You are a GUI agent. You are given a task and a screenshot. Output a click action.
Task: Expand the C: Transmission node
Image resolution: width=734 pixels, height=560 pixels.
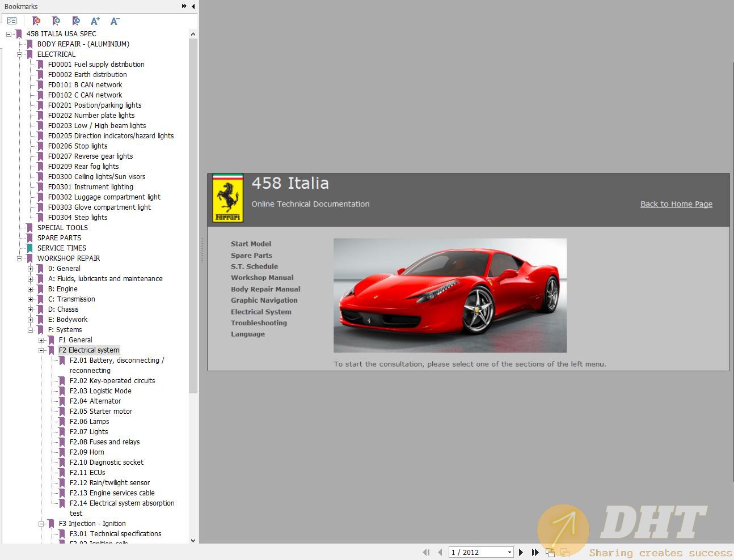(30, 299)
